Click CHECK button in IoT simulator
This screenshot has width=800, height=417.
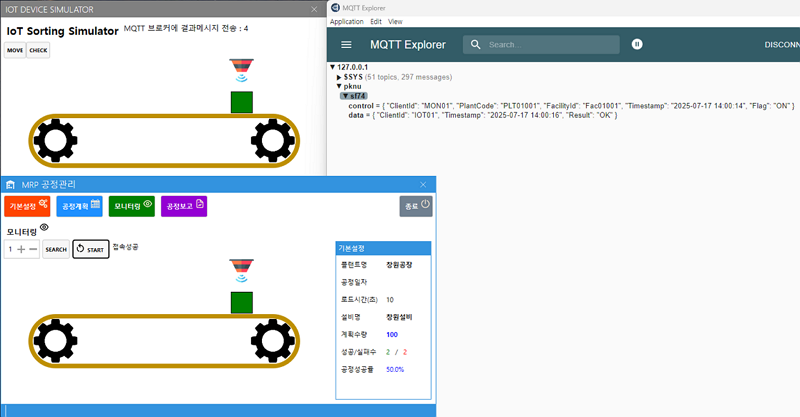(38, 50)
